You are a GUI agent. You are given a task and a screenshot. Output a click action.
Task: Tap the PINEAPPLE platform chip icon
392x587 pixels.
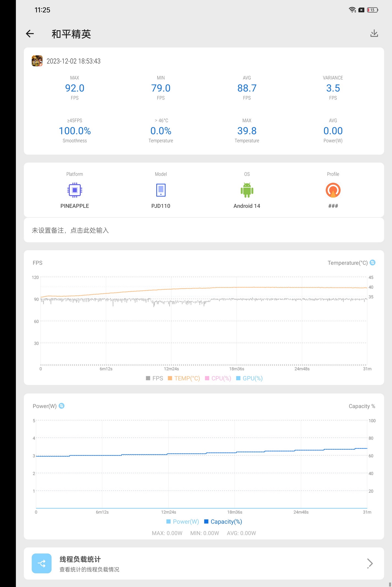click(75, 190)
